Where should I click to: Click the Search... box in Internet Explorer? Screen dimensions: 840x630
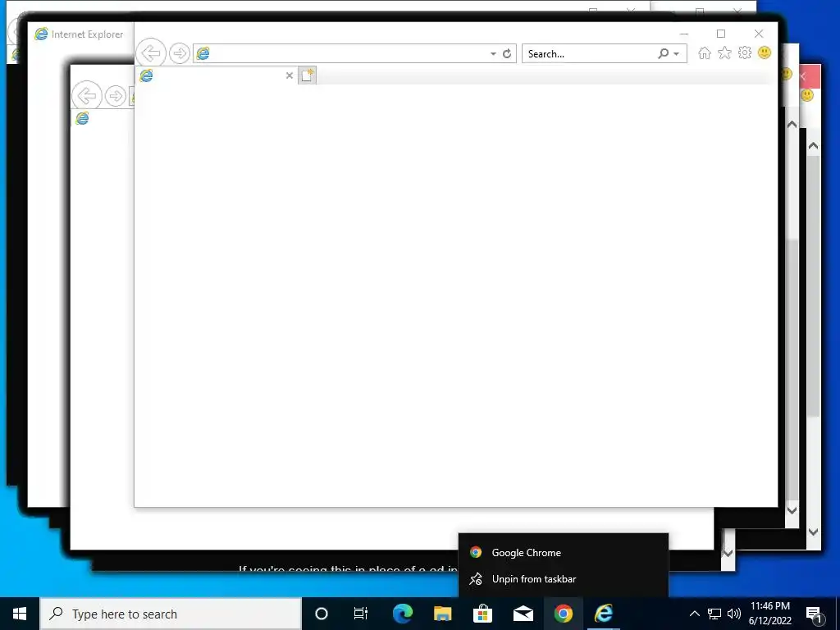[589, 53]
